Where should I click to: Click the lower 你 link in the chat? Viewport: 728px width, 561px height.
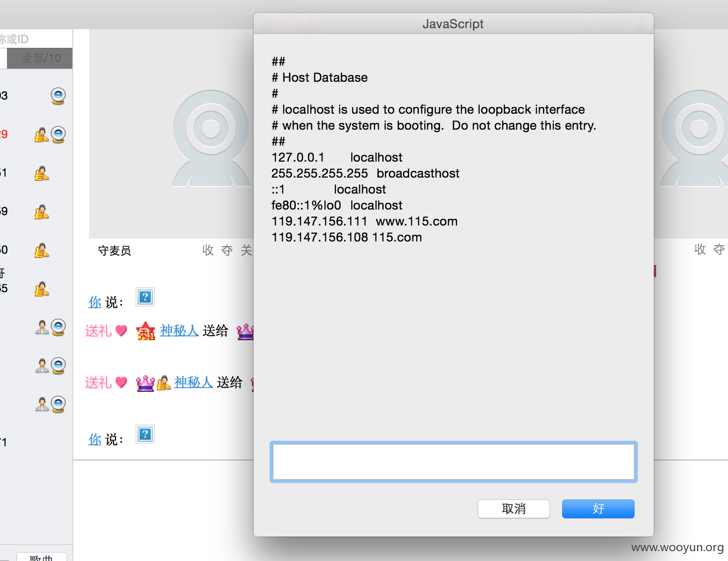click(95, 439)
